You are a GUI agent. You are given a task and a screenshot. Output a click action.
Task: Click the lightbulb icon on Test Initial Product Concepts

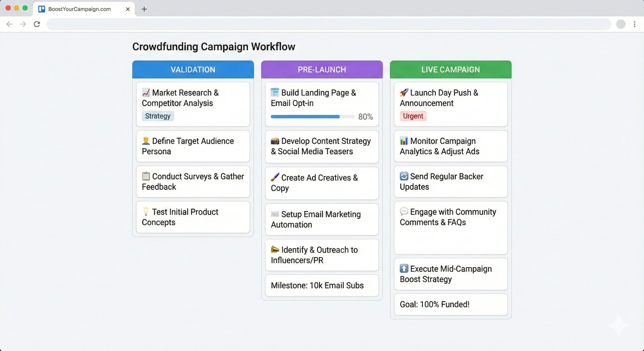click(x=146, y=212)
